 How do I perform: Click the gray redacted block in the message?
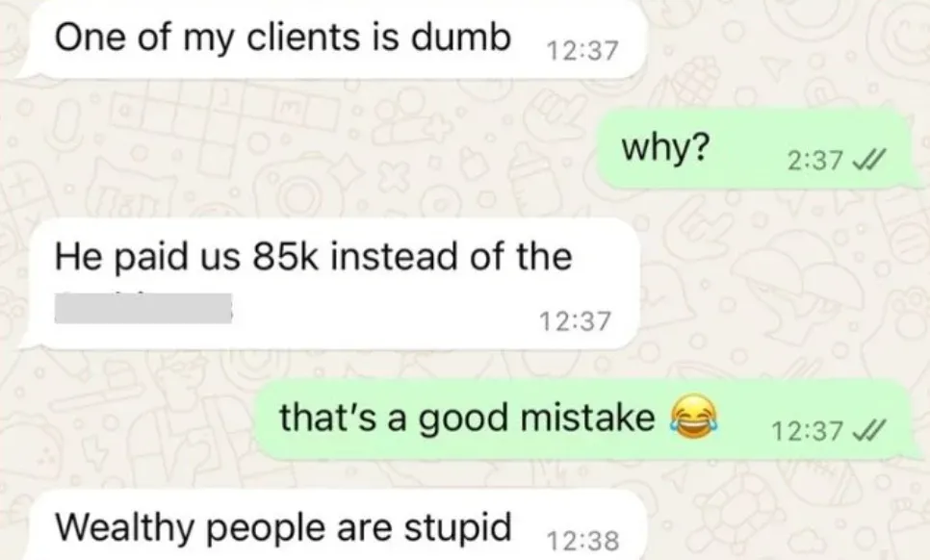tap(142, 308)
